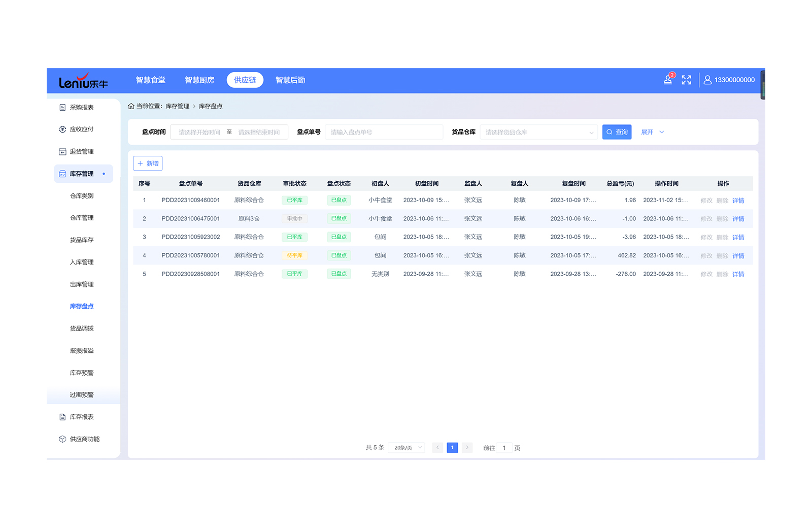Click 删除 for PDD20230928508001
The height and width of the screenshot is (528, 812).
point(722,274)
